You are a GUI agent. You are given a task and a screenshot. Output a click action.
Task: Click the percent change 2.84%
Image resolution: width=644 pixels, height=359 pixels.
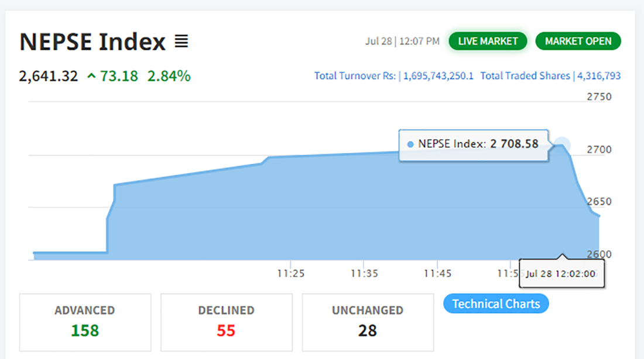pos(169,77)
